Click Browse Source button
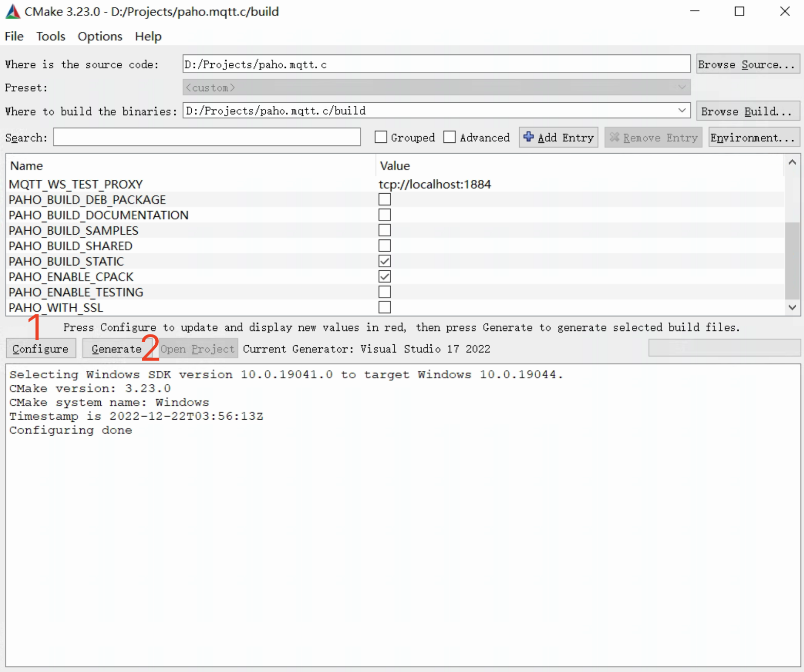 tap(747, 64)
